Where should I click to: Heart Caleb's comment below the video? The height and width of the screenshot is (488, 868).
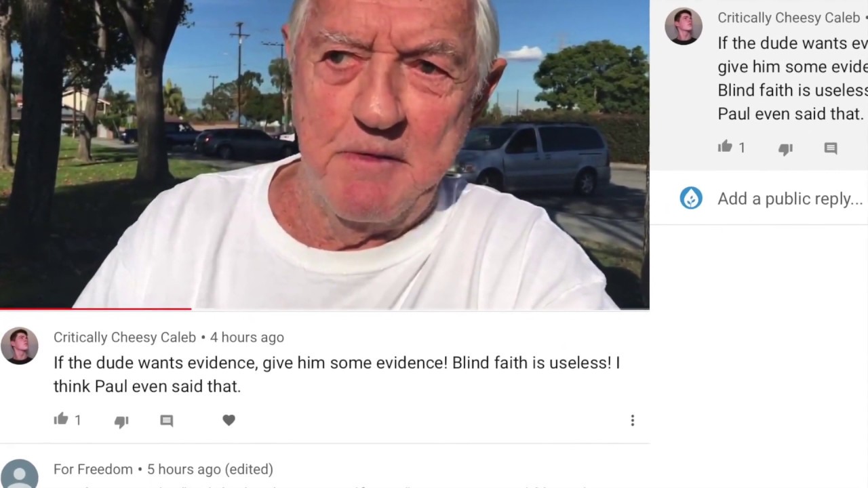click(x=229, y=420)
